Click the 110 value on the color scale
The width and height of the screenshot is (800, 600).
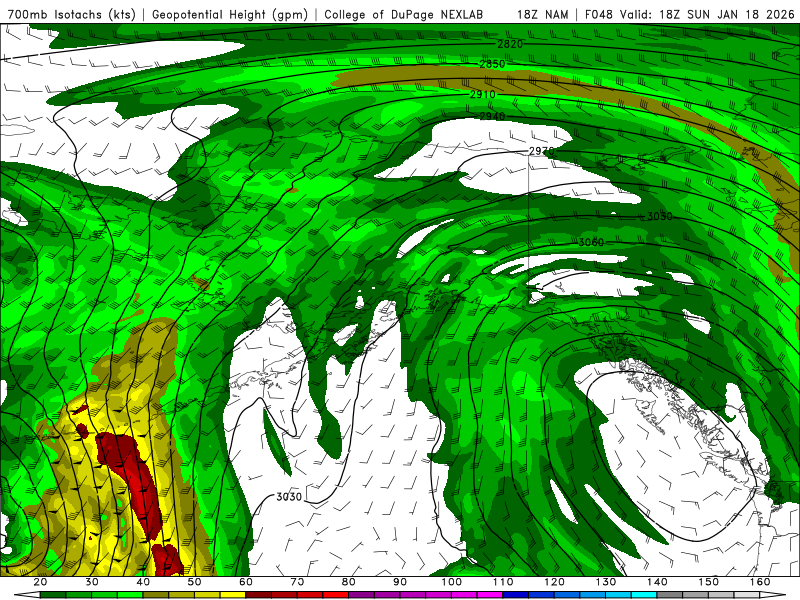(x=503, y=582)
